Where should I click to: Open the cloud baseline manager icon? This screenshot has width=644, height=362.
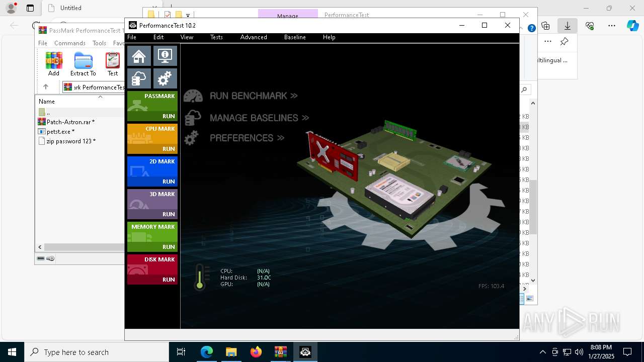139,78
